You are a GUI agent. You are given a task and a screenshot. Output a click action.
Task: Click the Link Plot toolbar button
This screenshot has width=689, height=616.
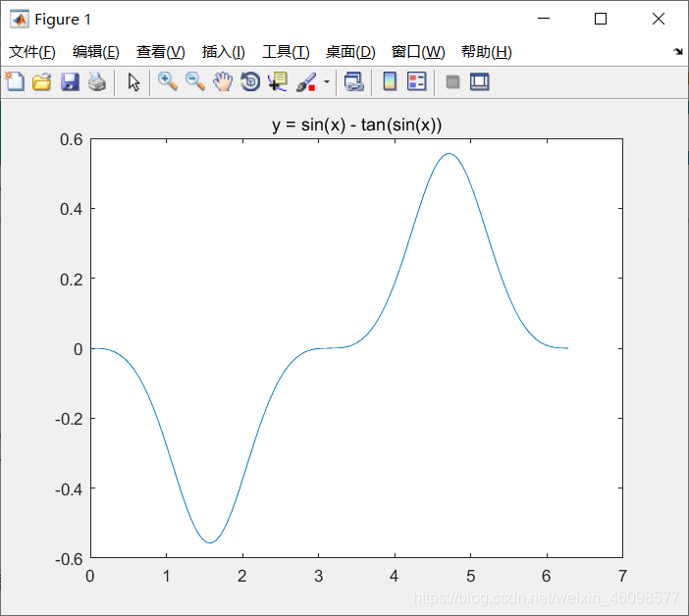click(354, 82)
